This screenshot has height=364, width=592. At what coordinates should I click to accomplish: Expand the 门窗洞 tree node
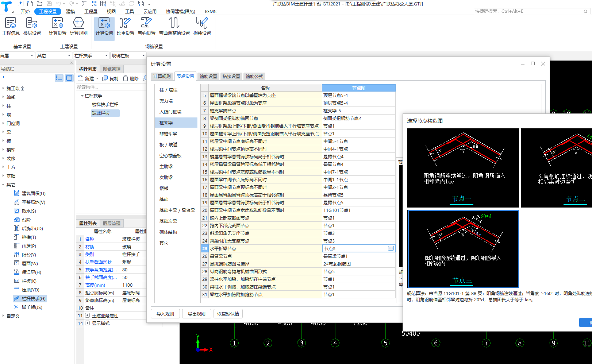[x=3, y=123]
